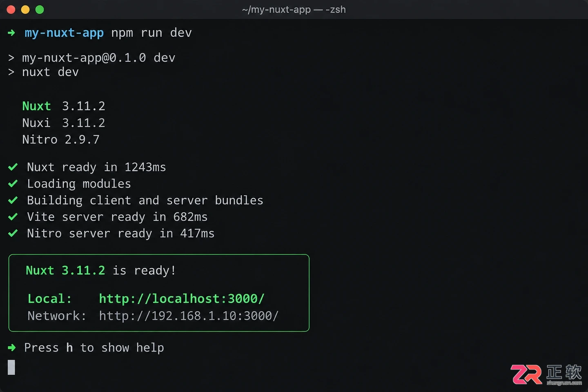
Task: Select the 'nuxt dev' output line
Action: [50, 72]
